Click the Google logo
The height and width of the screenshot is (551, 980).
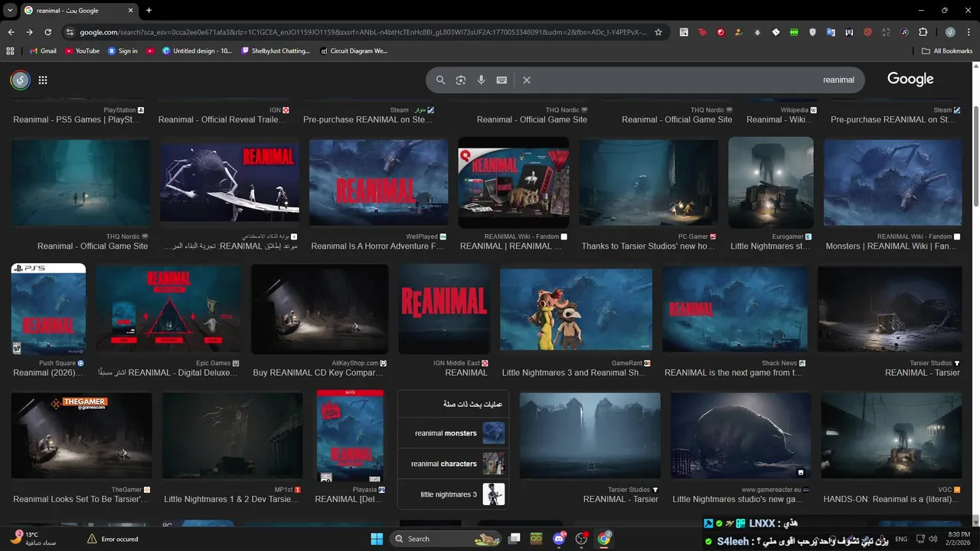(910, 79)
